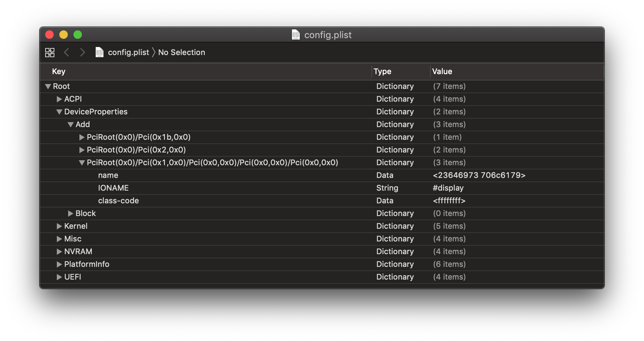The height and width of the screenshot is (341, 644).
Task: Click the #display value
Action: [448, 188]
